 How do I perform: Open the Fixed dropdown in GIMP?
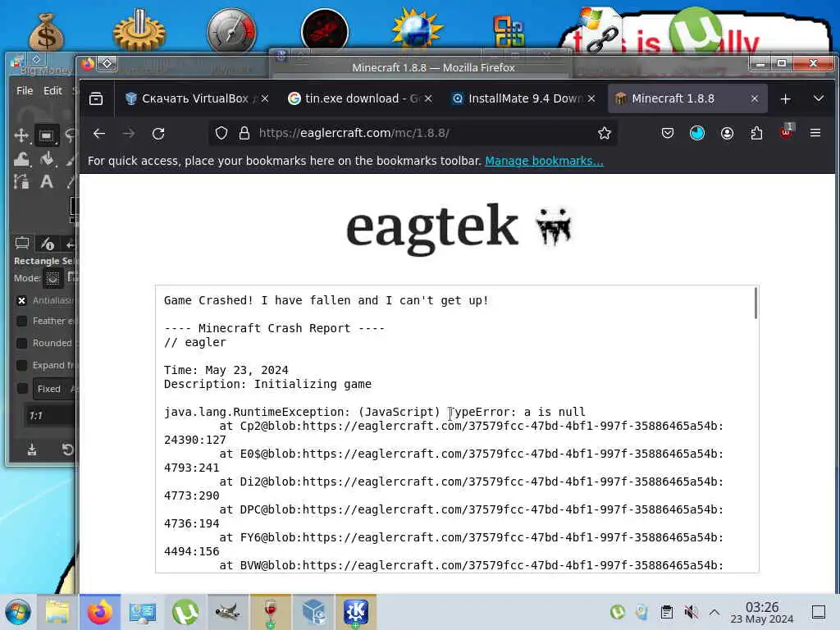point(55,389)
